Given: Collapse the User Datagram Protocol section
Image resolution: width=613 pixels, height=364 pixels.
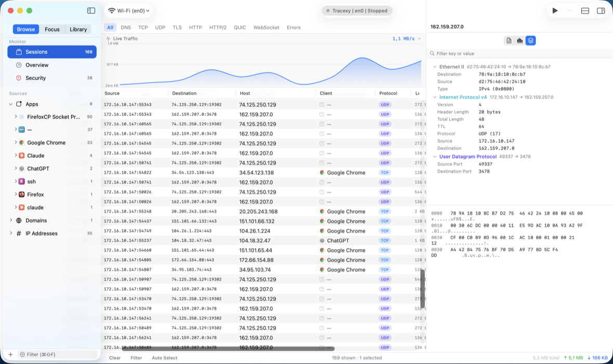Looking at the screenshot, I should click(x=435, y=156).
